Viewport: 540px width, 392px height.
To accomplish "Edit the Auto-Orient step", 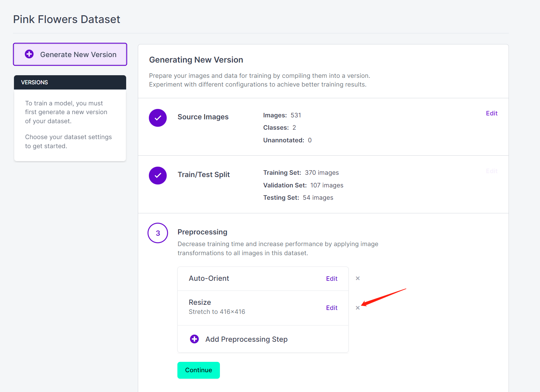I will pyautogui.click(x=332, y=279).
